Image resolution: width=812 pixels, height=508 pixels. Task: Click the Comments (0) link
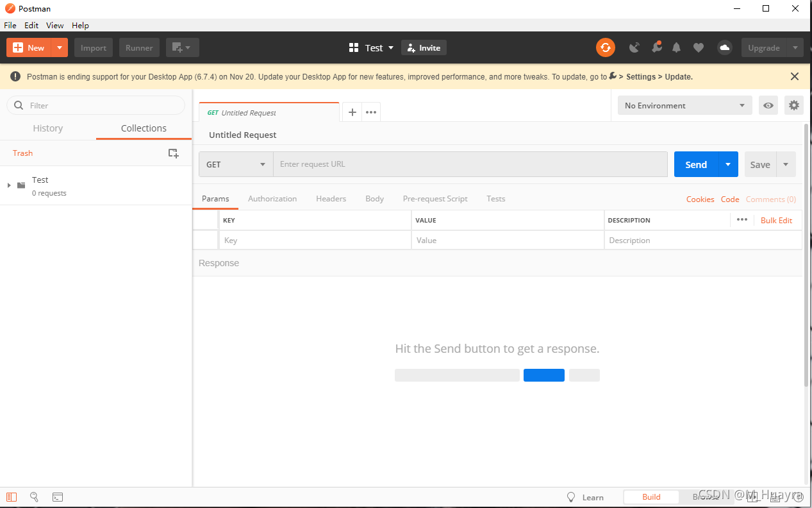coord(771,199)
